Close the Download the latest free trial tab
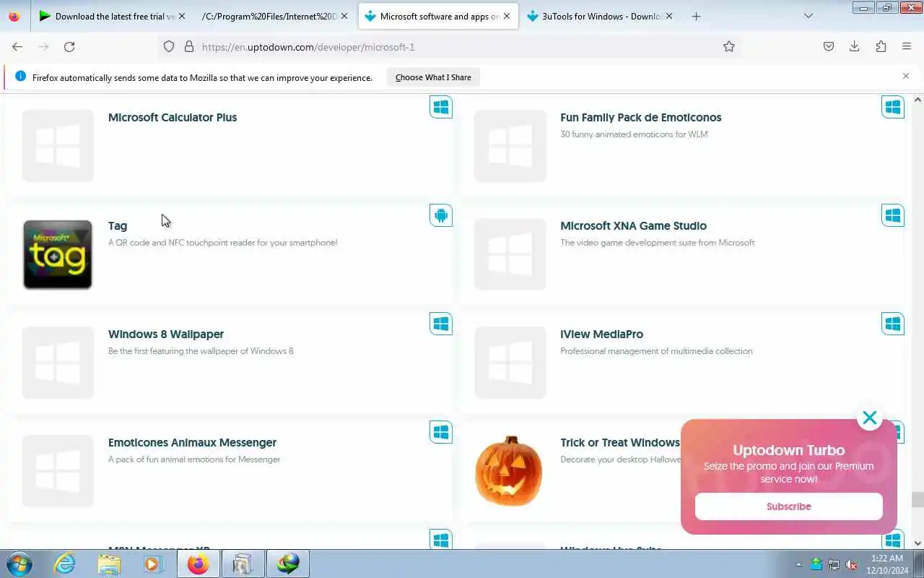 181,16
